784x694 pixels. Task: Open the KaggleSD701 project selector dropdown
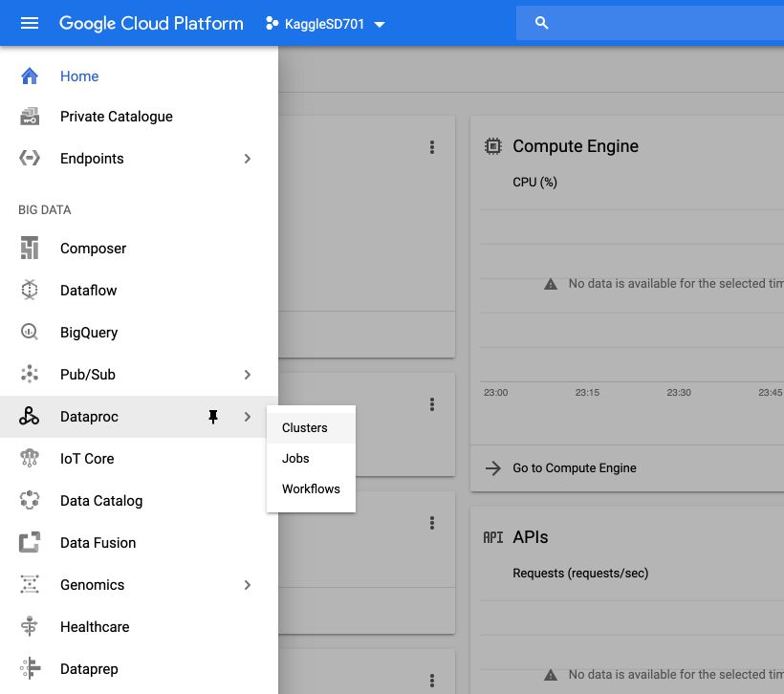click(x=325, y=24)
